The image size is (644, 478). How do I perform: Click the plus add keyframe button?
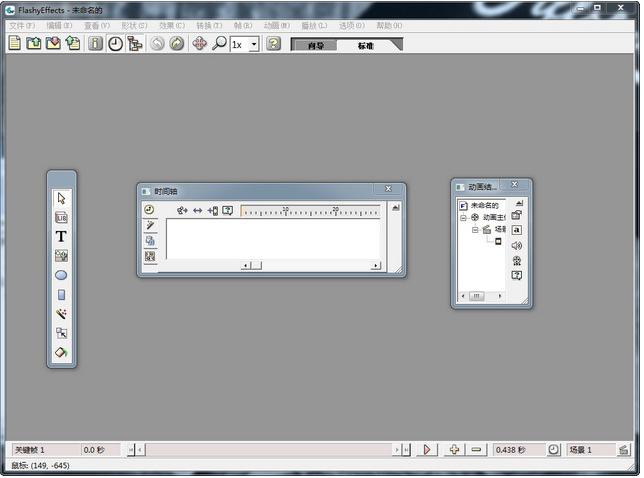pyautogui.click(x=454, y=450)
